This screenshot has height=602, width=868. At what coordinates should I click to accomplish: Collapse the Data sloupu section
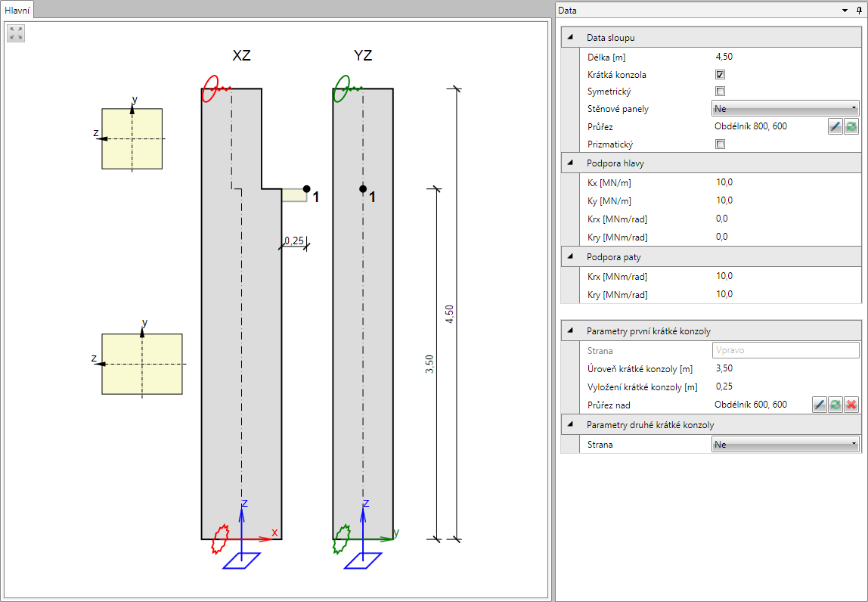pos(570,38)
